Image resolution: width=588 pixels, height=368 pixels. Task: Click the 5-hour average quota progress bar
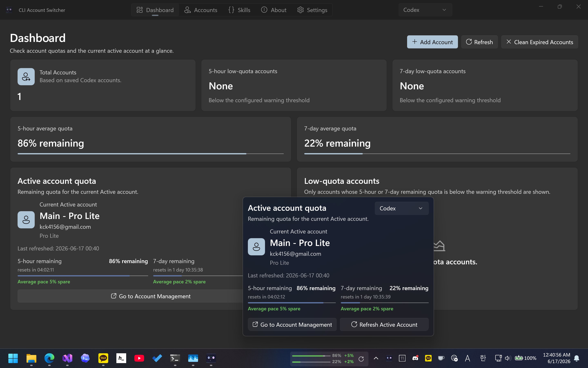(x=151, y=154)
